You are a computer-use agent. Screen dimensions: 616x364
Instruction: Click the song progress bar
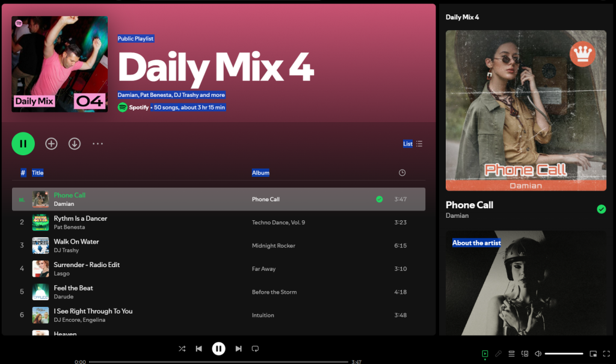(218, 362)
